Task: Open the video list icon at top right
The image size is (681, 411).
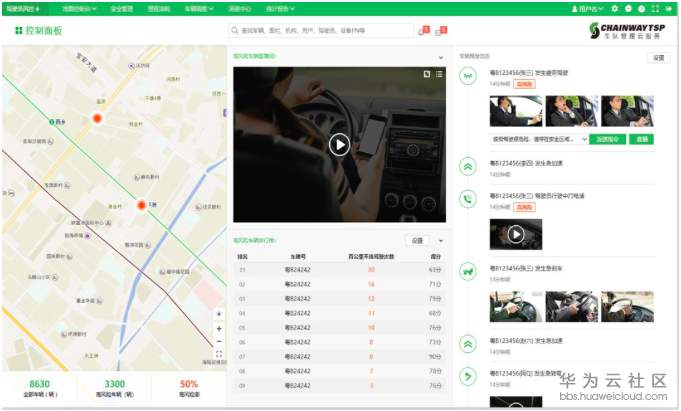Action: (440, 74)
